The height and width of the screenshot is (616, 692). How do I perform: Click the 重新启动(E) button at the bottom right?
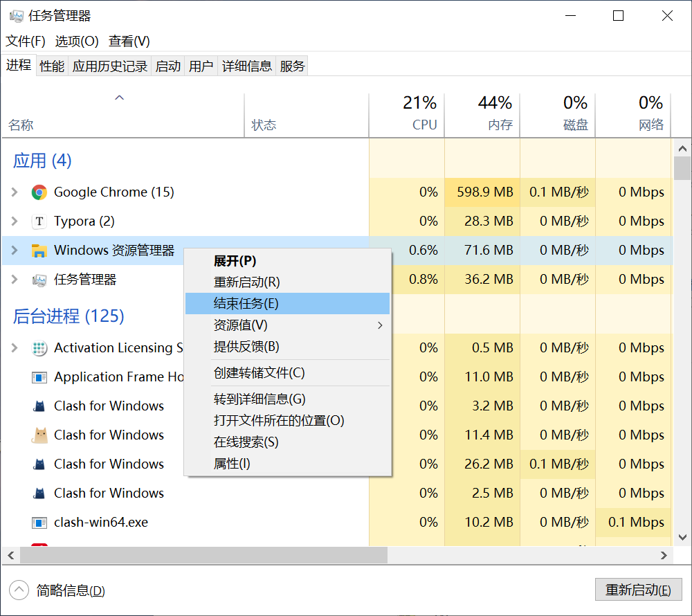click(x=638, y=590)
